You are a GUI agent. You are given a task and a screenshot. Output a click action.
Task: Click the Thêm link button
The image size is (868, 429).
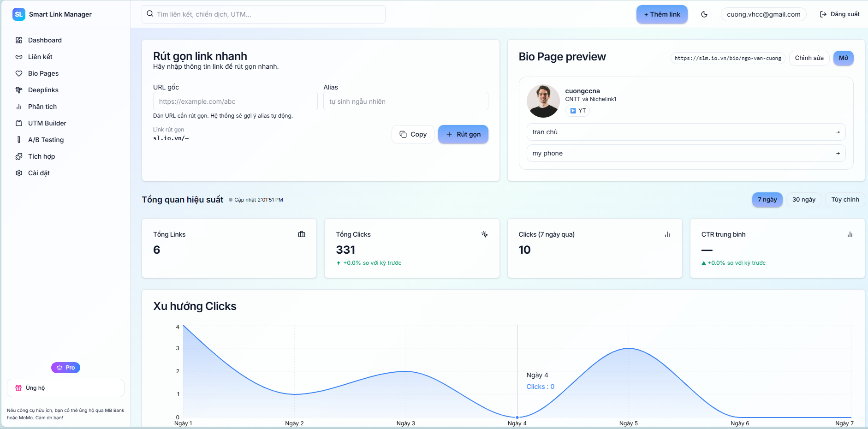(661, 14)
